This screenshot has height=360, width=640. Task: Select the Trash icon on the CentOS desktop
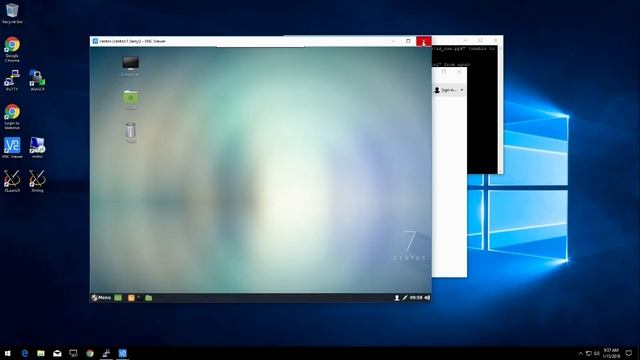(131, 133)
